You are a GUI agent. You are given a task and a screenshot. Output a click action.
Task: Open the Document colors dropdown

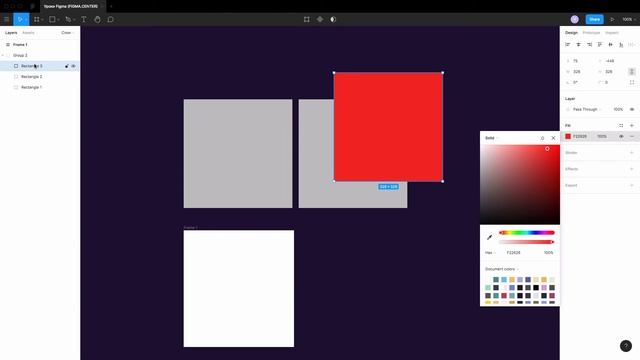pyautogui.click(x=502, y=269)
